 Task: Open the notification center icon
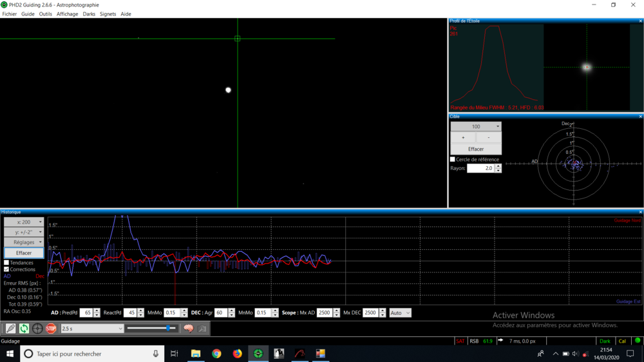click(x=630, y=354)
